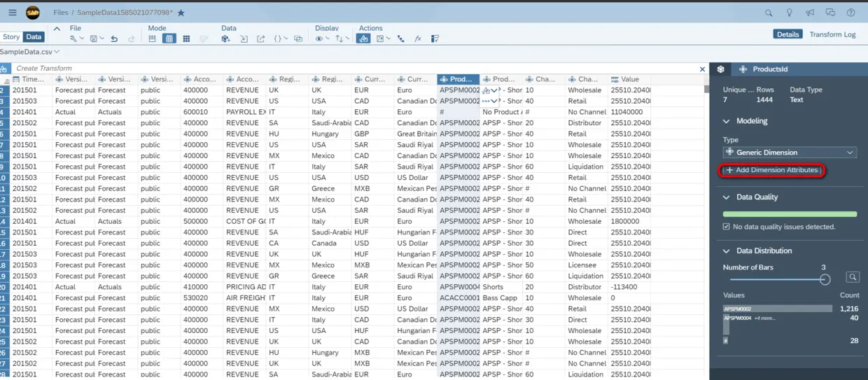Viewport: 868px width, 380px height.
Task: Click Add Dimension Attributes button
Action: pyautogui.click(x=772, y=170)
